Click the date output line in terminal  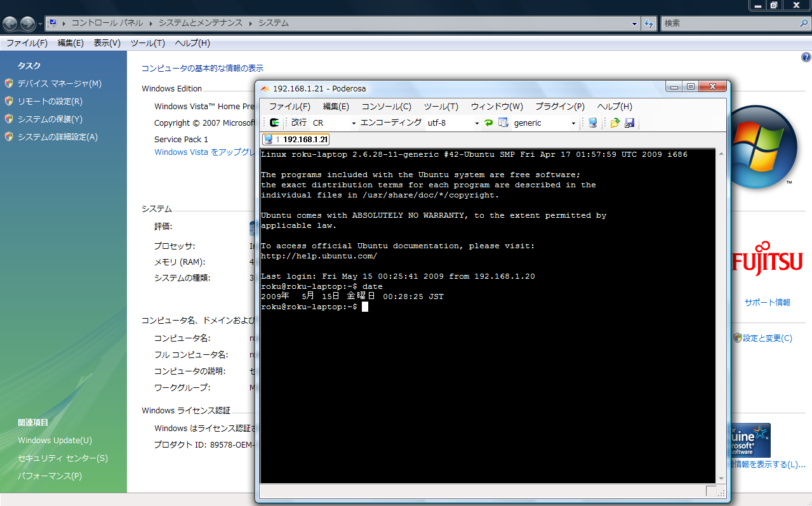[x=352, y=296]
